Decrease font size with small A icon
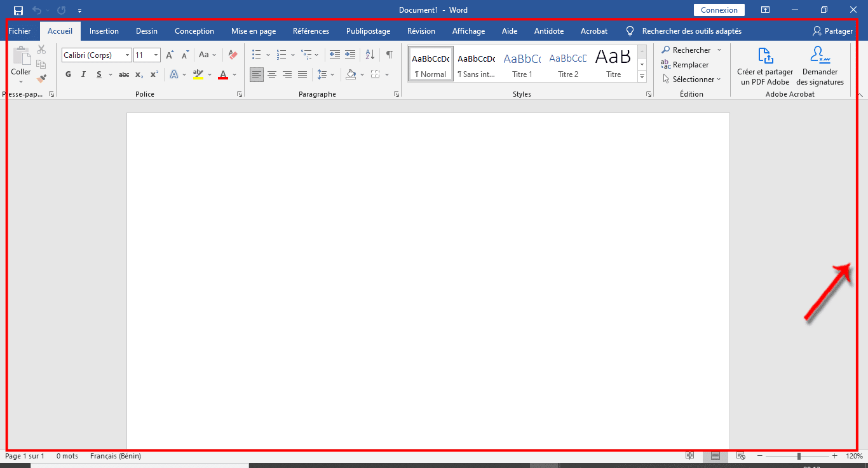The width and height of the screenshot is (868, 468). point(185,55)
